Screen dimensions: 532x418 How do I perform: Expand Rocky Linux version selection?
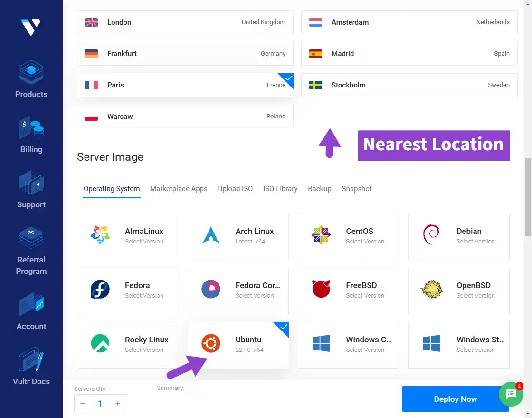[x=127, y=345]
